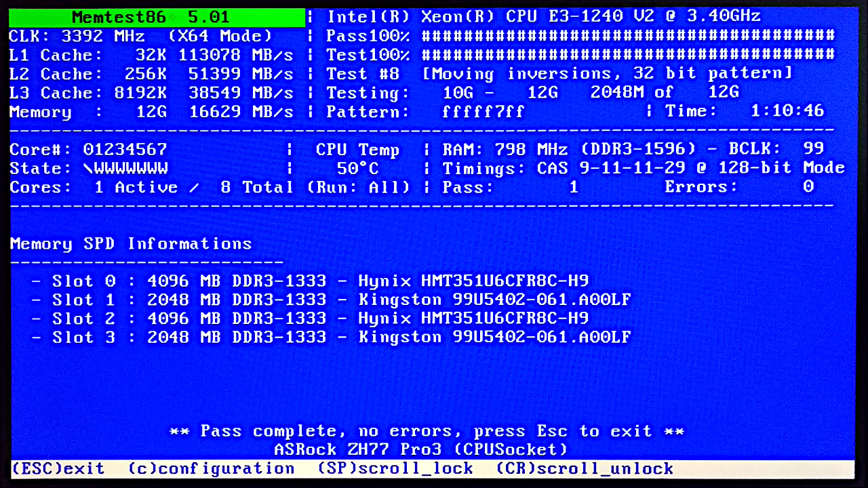
Task: Click the green Memtest86 5.01 title banner
Action: 157,18
